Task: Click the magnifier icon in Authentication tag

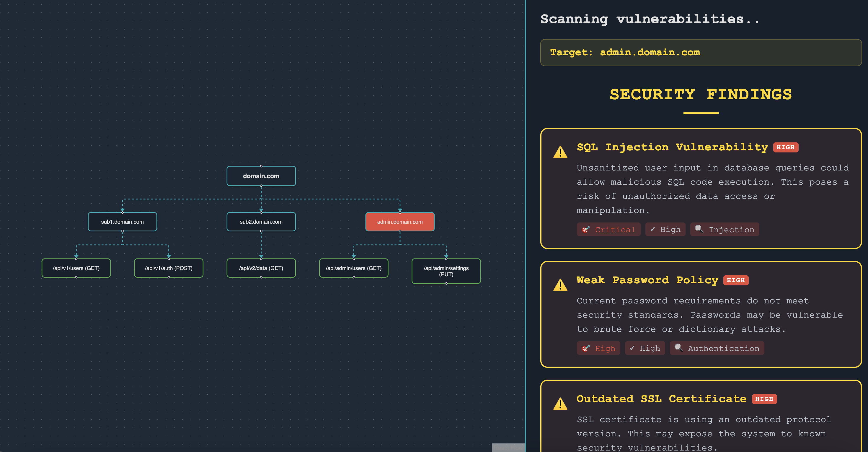Action: 678,348
